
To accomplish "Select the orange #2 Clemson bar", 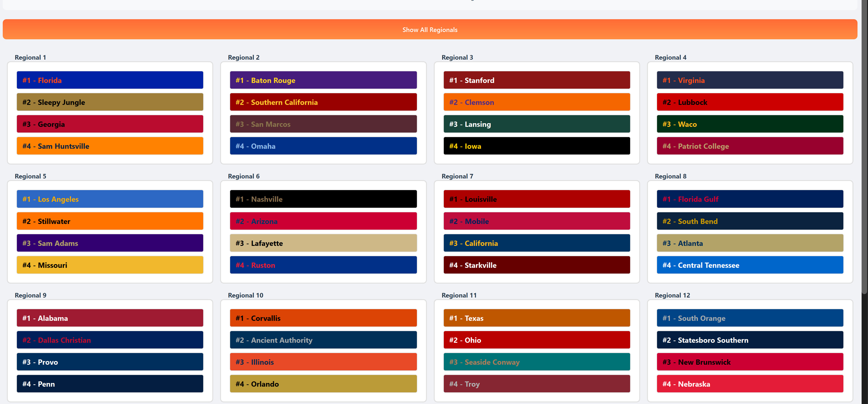I will [x=537, y=102].
